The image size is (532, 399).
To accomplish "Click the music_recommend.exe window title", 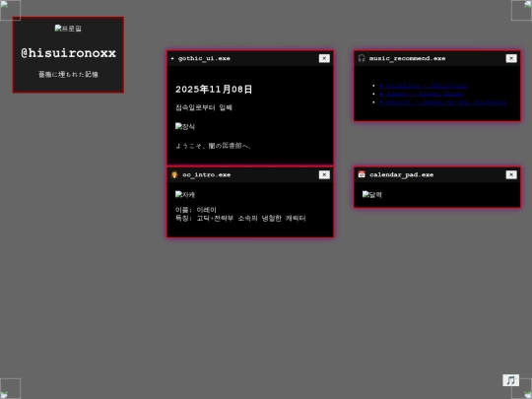I will coord(407,58).
